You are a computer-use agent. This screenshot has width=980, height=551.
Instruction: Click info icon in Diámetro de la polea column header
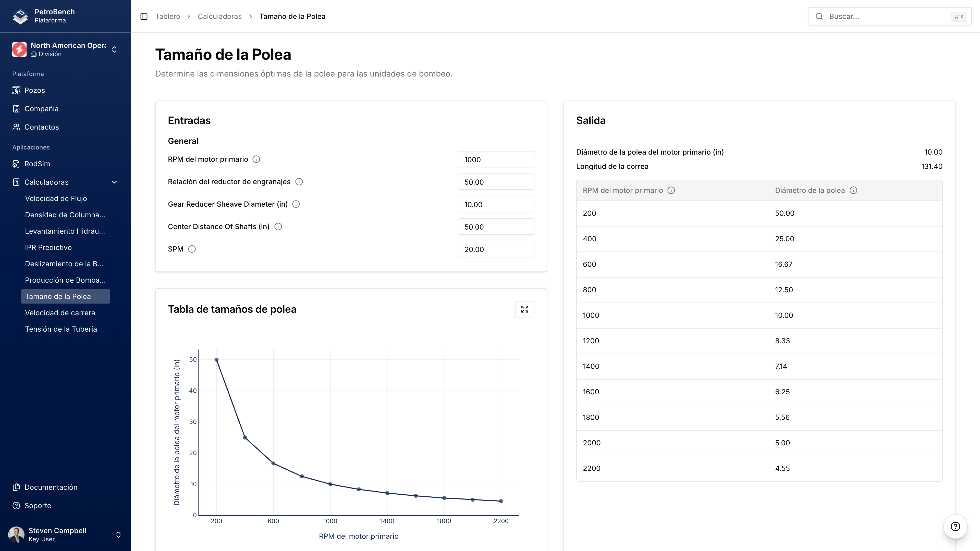click(x=853, y=191)
